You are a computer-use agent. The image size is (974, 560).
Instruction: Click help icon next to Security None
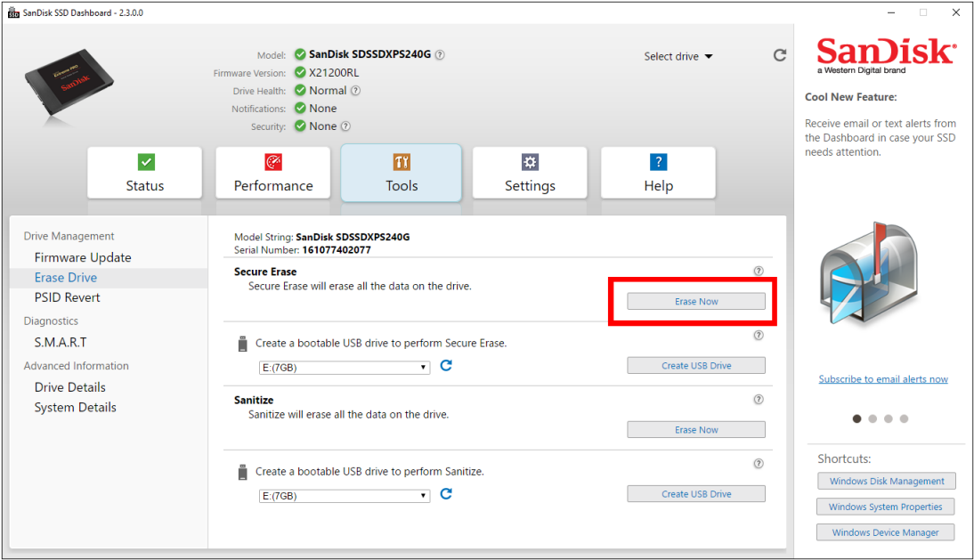[346, 126]
